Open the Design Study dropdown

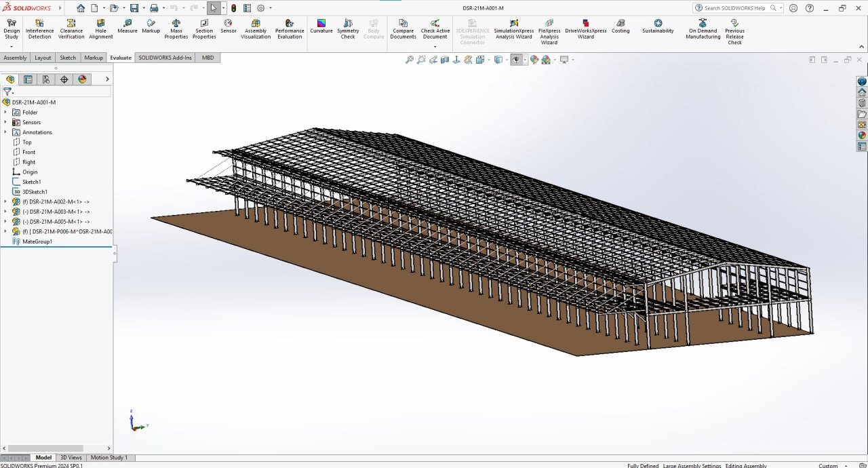[12, 46]
